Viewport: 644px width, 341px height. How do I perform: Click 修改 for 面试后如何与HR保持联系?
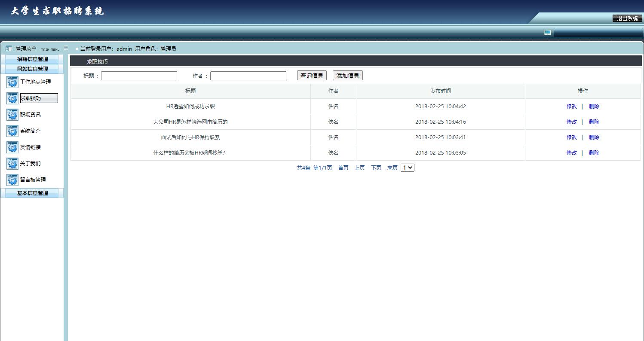[571, 137]
